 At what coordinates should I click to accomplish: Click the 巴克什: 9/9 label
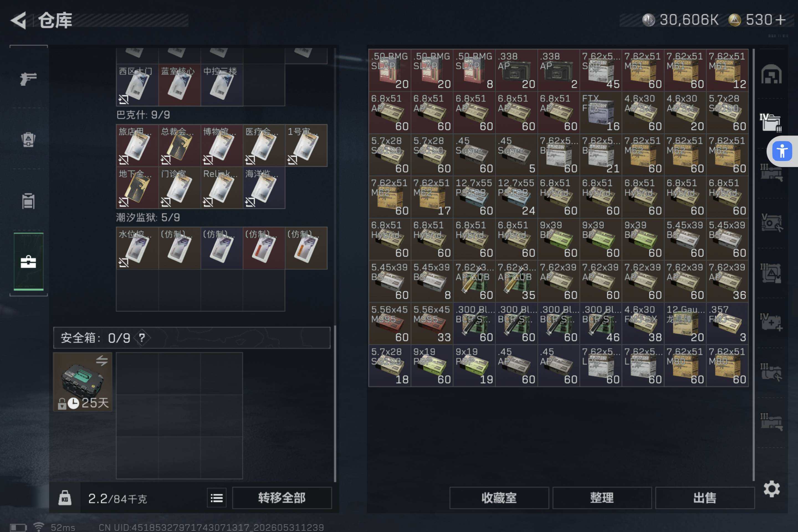(x=143, y=115)
